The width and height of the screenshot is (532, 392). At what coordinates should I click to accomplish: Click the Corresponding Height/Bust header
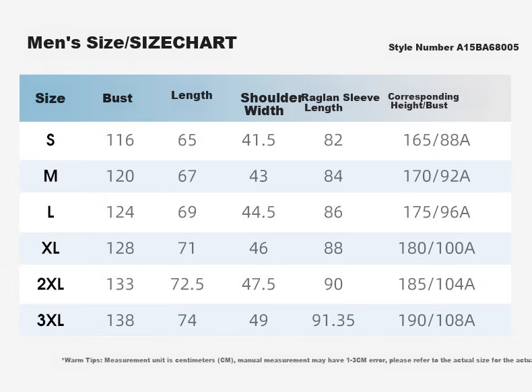[x=424, y=101]
